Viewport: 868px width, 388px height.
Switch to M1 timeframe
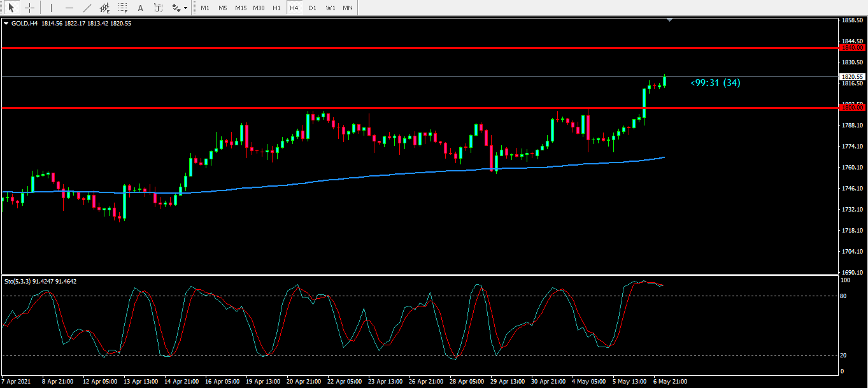tap(204, 8)
